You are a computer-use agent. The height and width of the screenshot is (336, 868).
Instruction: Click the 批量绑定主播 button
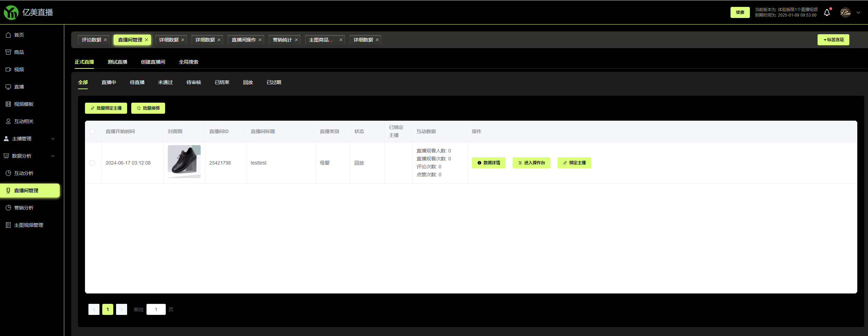click(x=106, y=108)
